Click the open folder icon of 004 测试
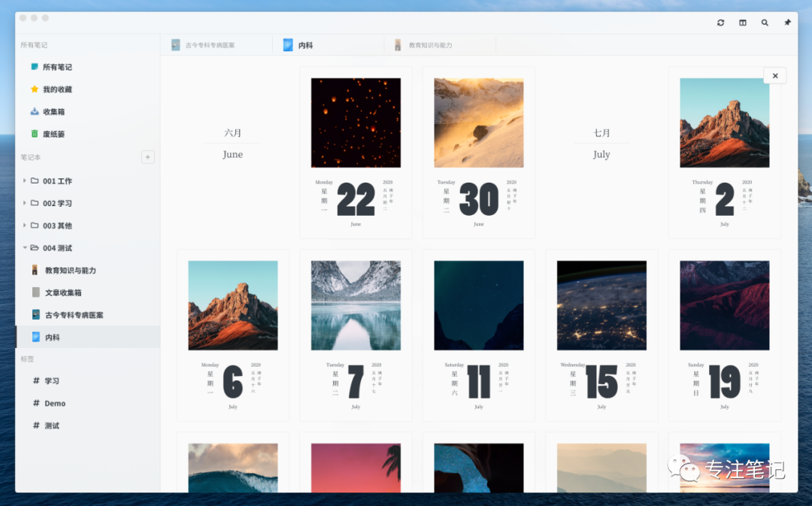 pyautogui.click(x=35, y=247)
